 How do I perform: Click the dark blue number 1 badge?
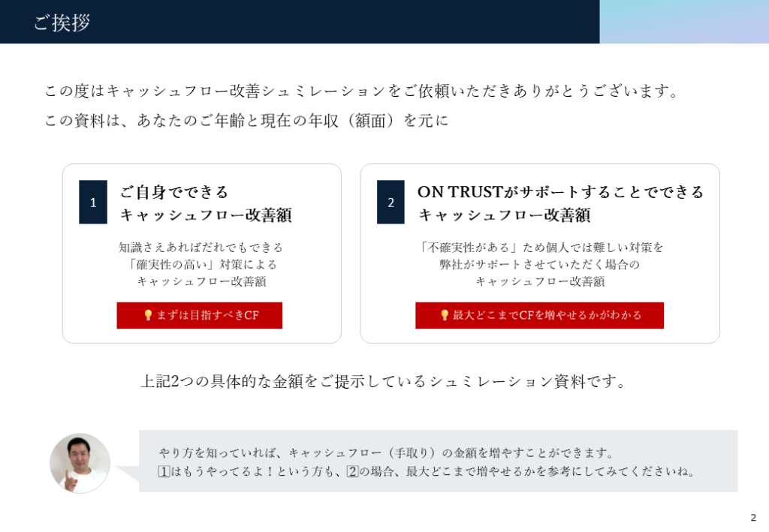93,203
